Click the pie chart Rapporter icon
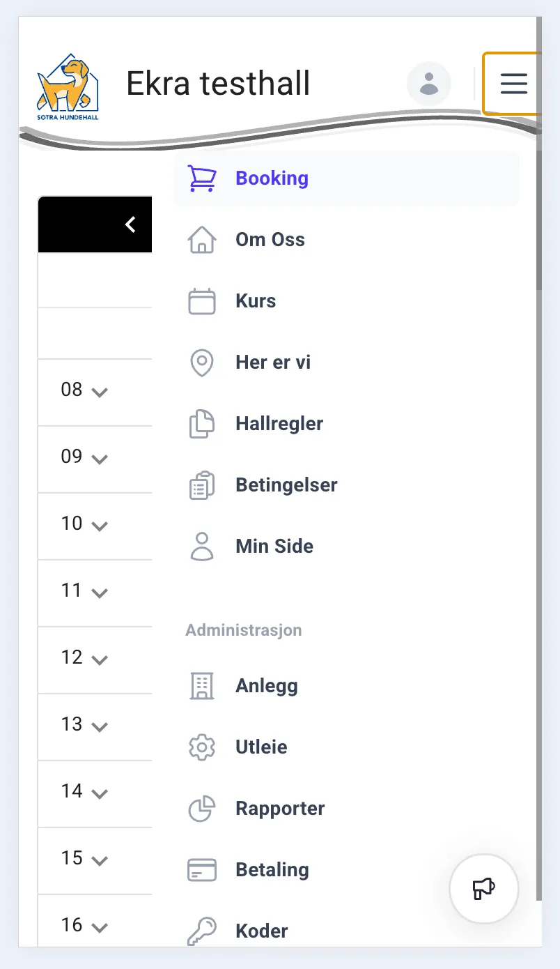560x969 pixels. pos(202,809)
